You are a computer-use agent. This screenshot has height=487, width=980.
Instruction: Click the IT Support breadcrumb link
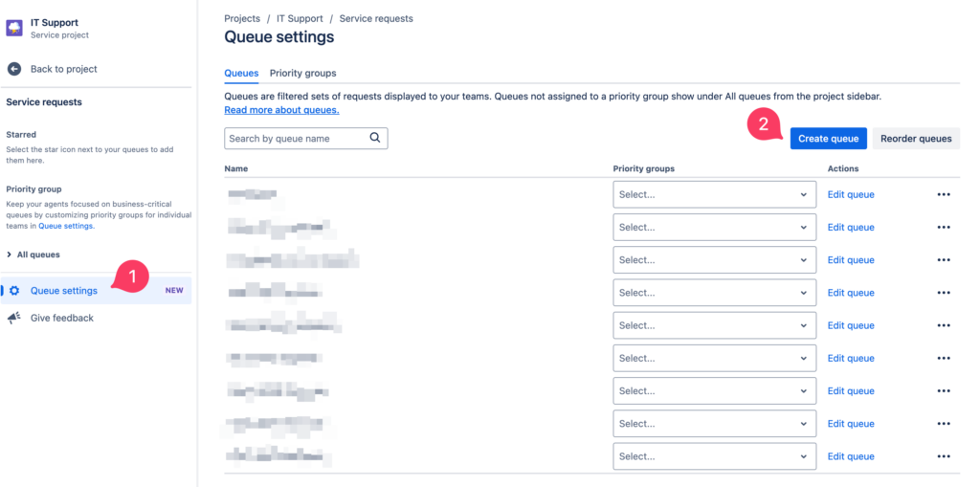point(300,19)
